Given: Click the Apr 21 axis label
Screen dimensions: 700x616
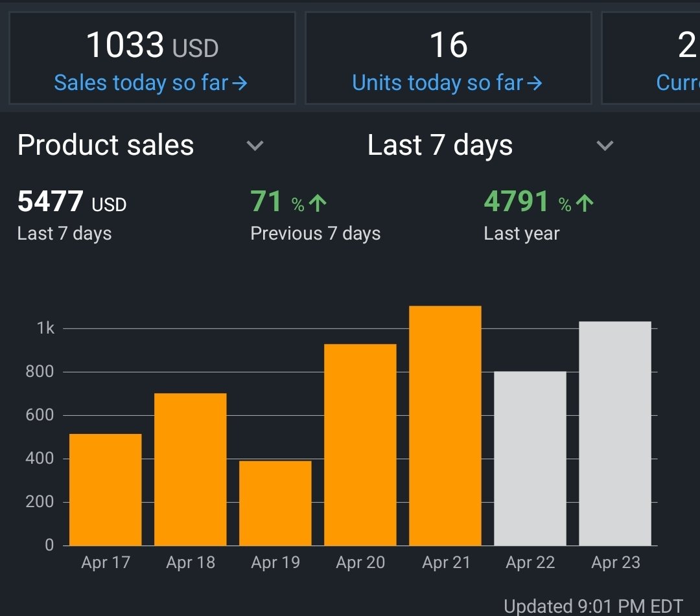Looking at the screenshot, I should point(446,562).
